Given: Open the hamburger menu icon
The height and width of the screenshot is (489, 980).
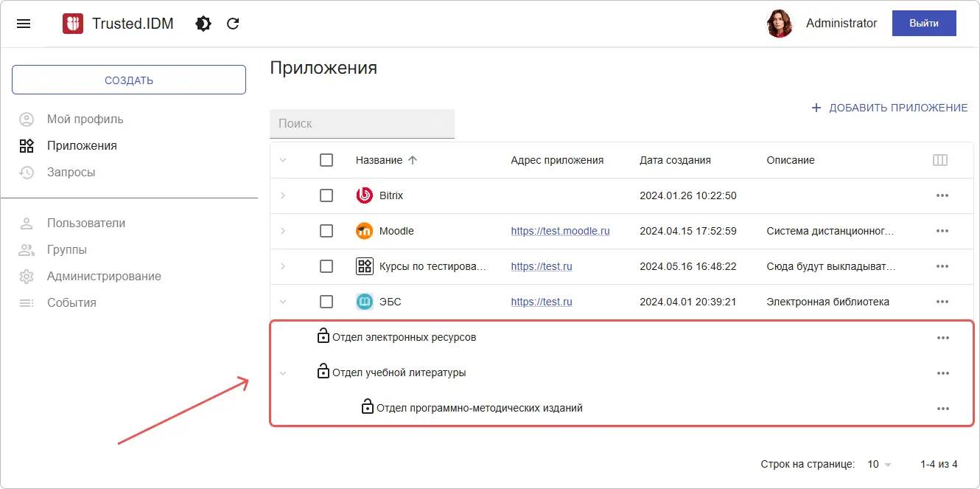Looking at the screenshot, I should [x=24, y=23].
